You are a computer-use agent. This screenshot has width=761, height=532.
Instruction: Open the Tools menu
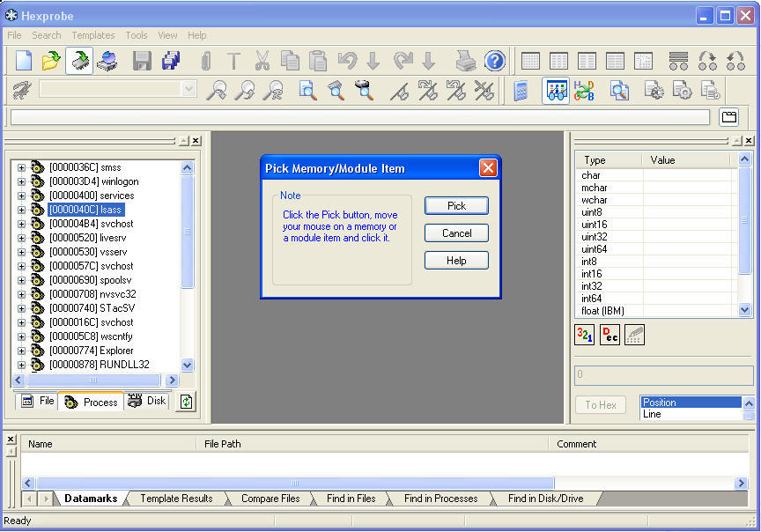(136, 35)
